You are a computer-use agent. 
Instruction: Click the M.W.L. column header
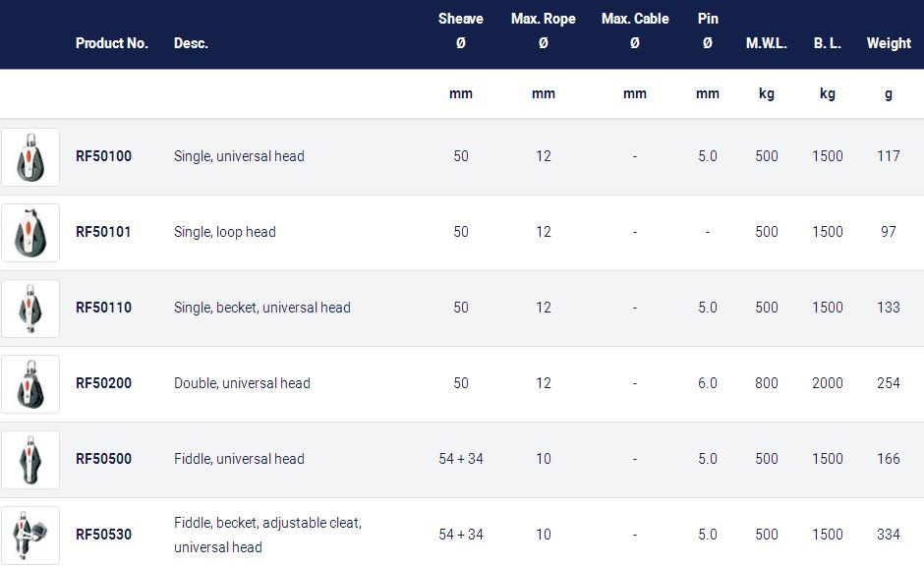pyautogui.click(x=766, y=43)
